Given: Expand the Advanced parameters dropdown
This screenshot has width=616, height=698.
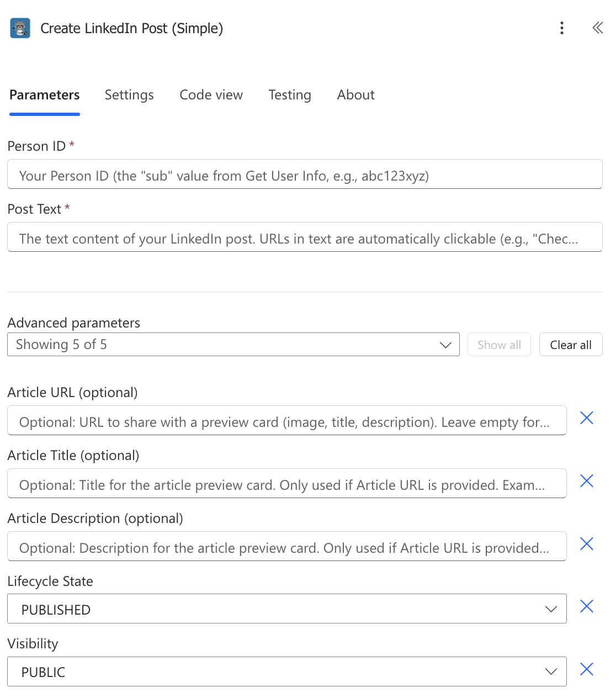Looking at the screenshot, I should 233,345.
